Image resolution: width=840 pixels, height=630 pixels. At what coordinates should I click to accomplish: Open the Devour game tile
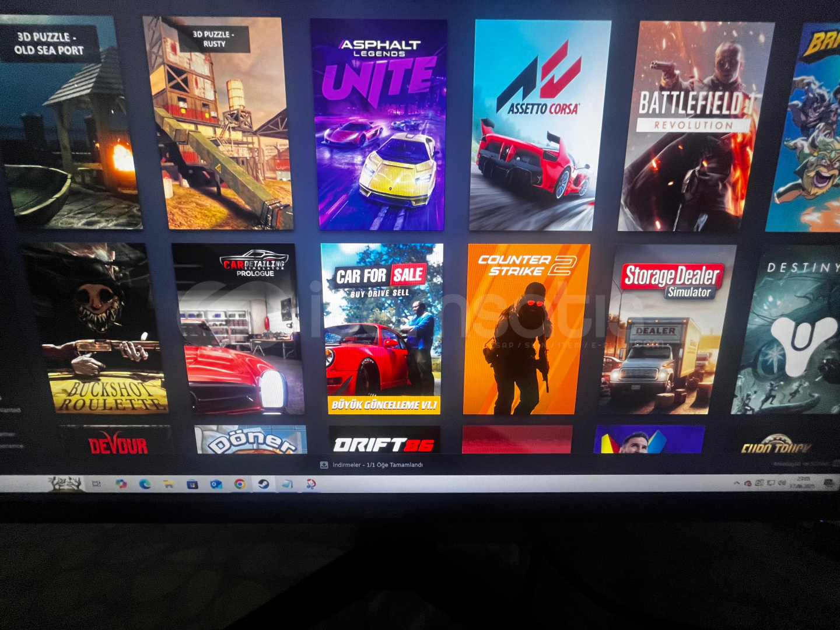click(x=116, y=439)
